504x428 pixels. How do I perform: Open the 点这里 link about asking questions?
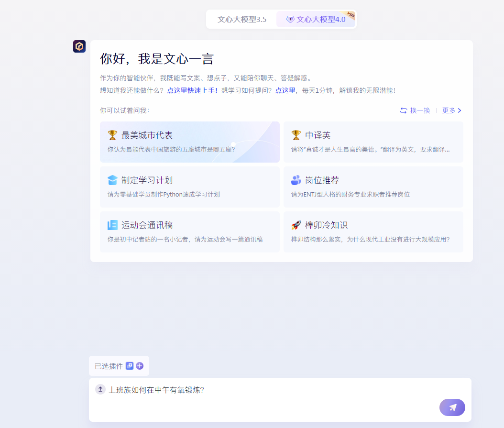click(x=285, y=90)
